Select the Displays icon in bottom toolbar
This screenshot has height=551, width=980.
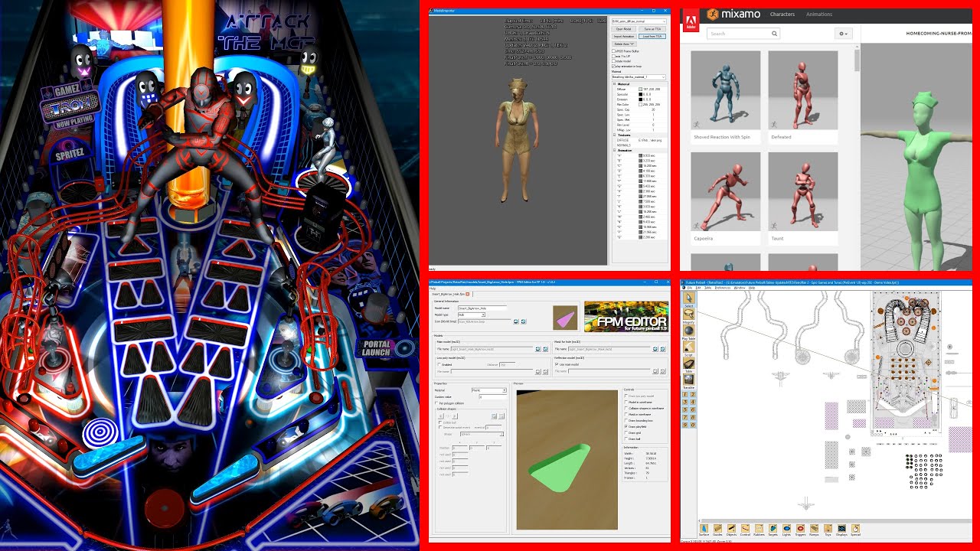(841, 528)
